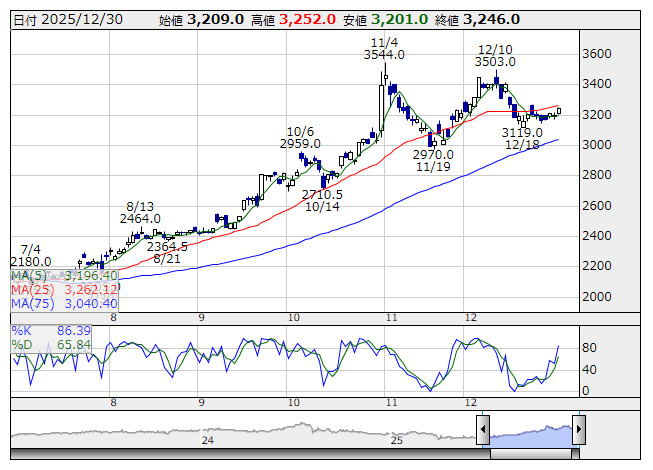Click the year 25 marker in navigator

396,440
